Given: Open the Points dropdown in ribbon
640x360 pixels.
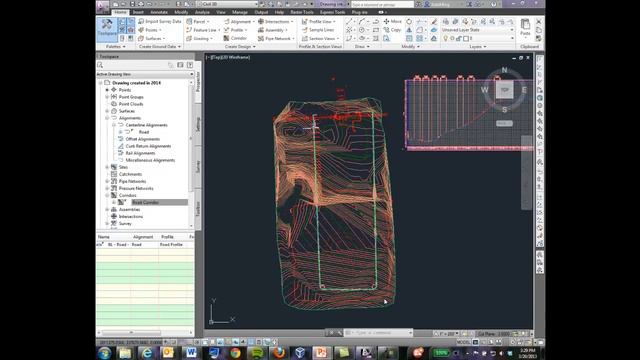Looking at the screenshot, I should click(150, 30).
